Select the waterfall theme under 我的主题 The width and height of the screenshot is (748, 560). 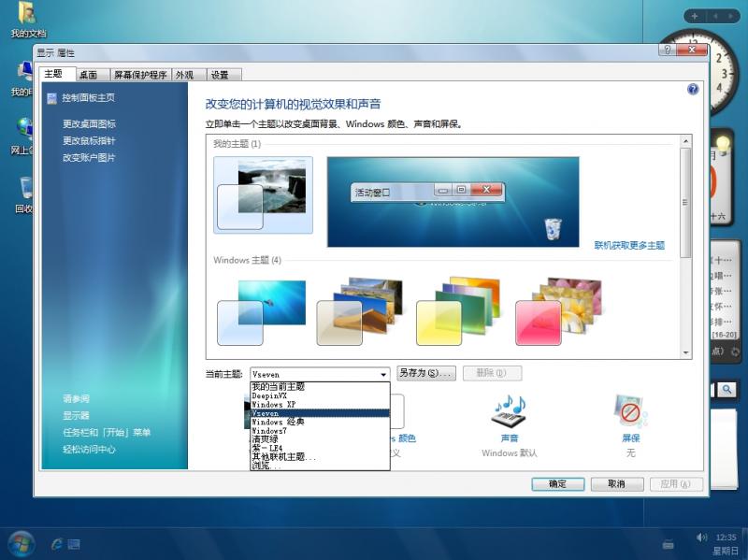click(x=263, y=195)
